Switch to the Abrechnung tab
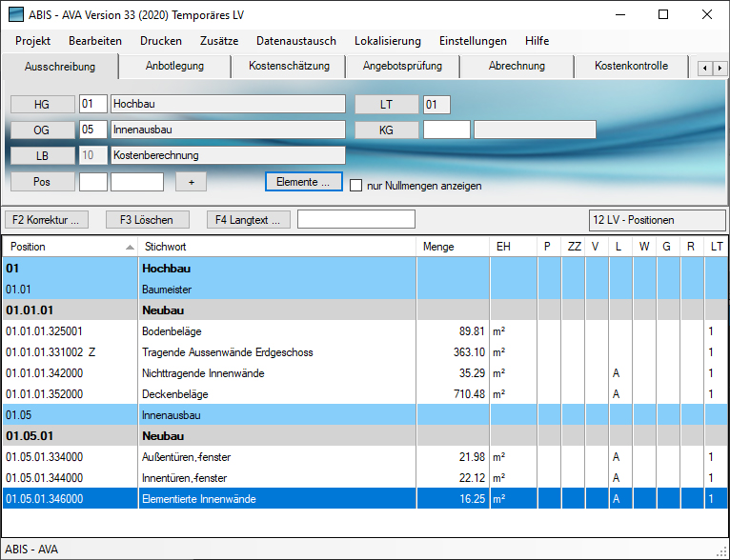Image resolution: width=730 pixels, height=560 pixels. click(x=517, y=66)
